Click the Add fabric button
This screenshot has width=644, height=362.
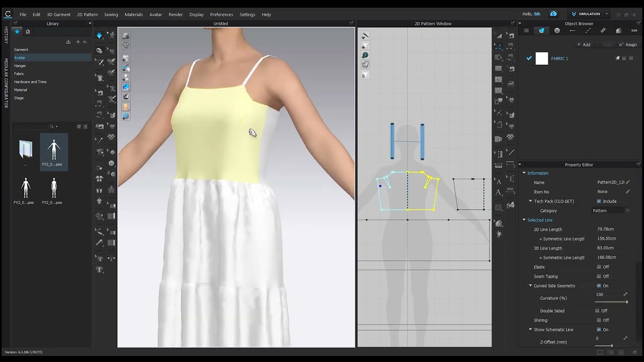[x=584, y=45]
